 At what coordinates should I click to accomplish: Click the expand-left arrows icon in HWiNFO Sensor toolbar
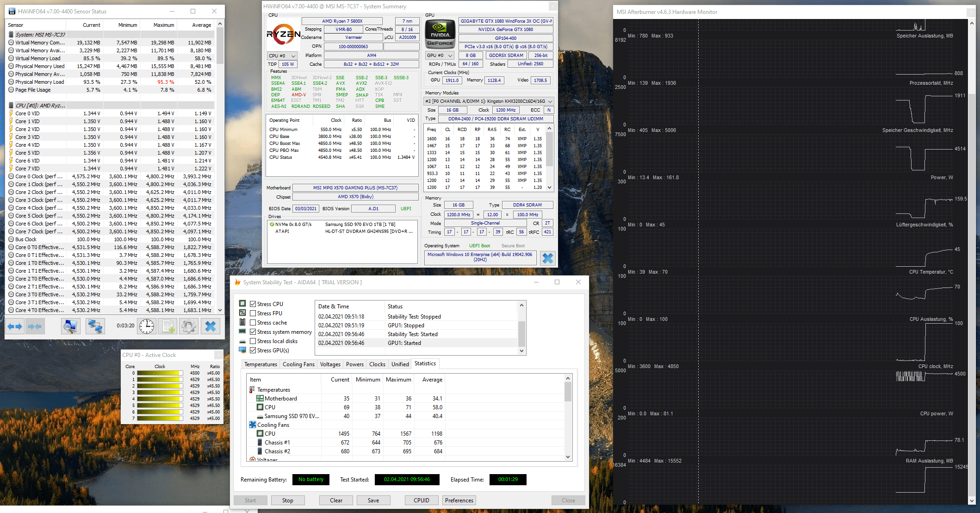(x=15, y=326)
